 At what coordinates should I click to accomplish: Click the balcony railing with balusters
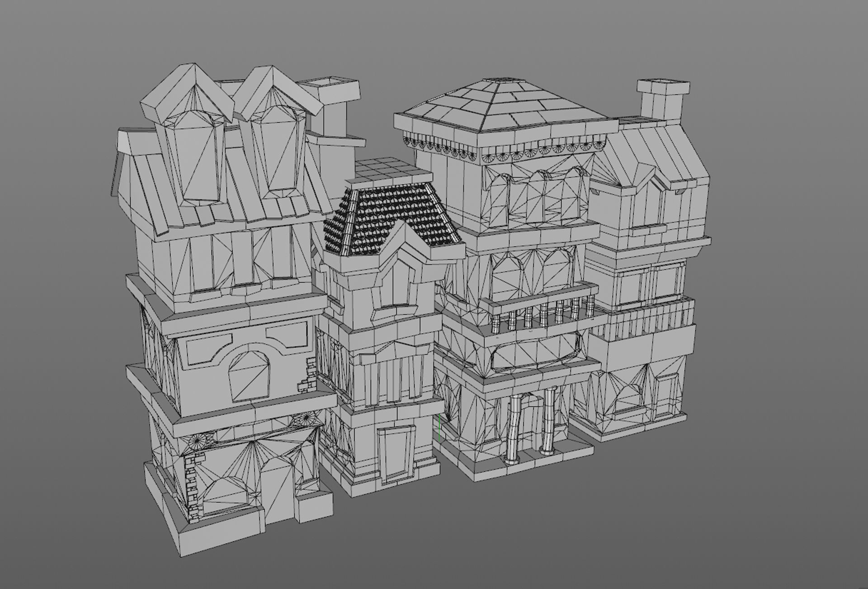(540, 308)
